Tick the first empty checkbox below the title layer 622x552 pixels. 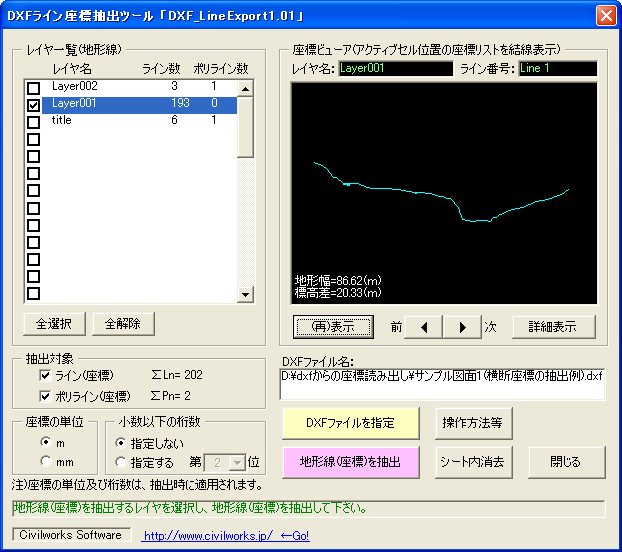33,139
